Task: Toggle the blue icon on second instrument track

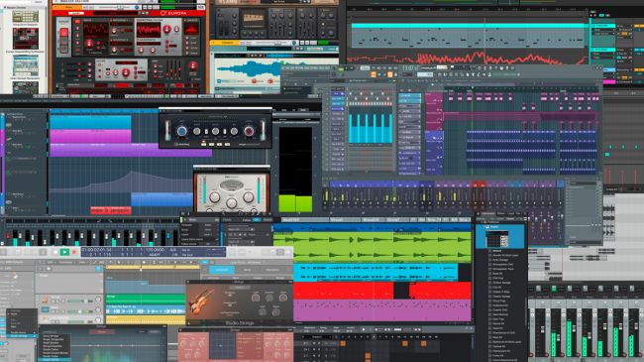Action: point(45,309)
